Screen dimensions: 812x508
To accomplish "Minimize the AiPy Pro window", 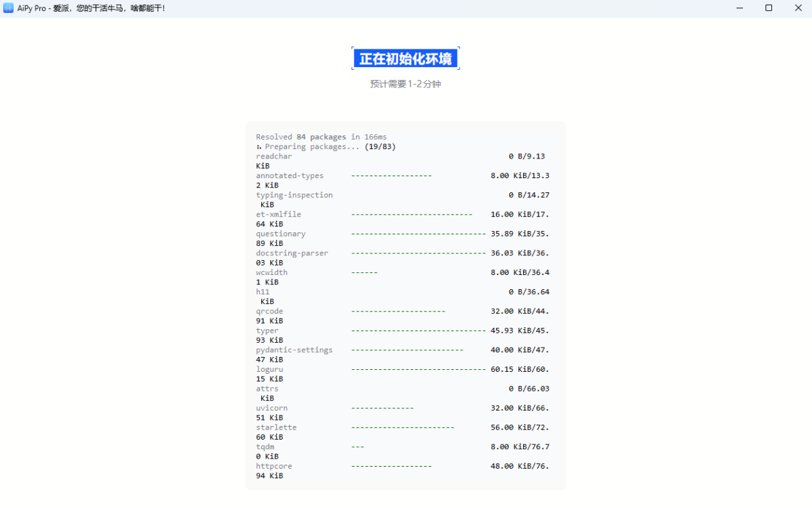I will 739,8.
